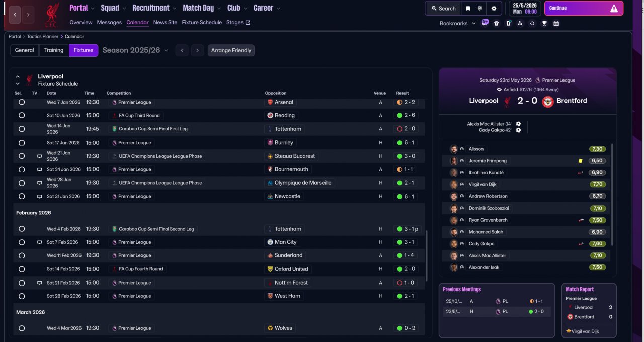Select the radio button for West Ham fixture
The height and width of the screenshot is (342, 644).
coord(22,296)
